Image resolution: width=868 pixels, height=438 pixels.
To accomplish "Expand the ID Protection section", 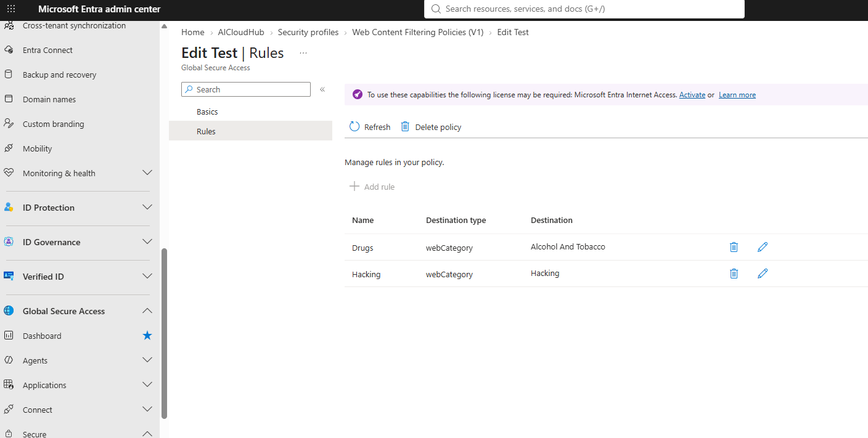I will click(147, 208).
